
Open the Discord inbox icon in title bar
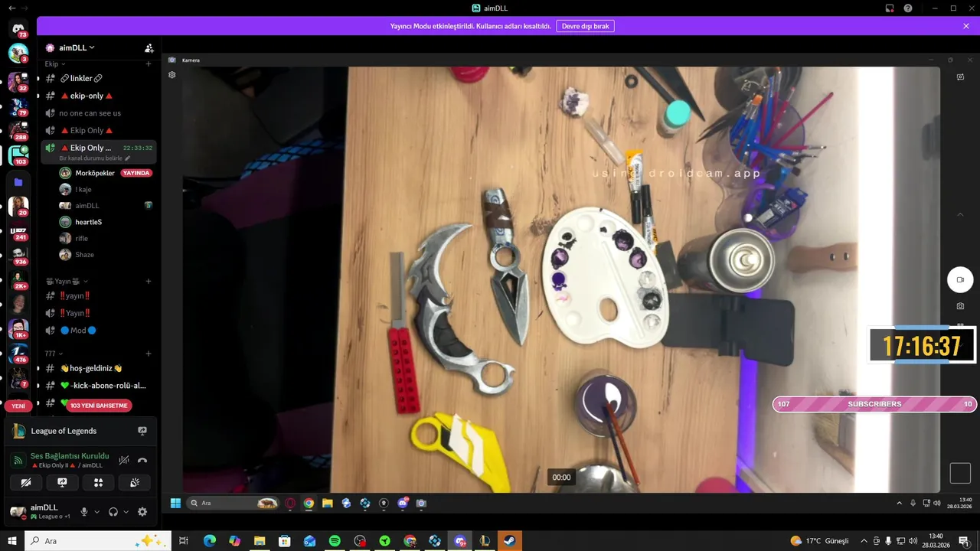point(890,8)
